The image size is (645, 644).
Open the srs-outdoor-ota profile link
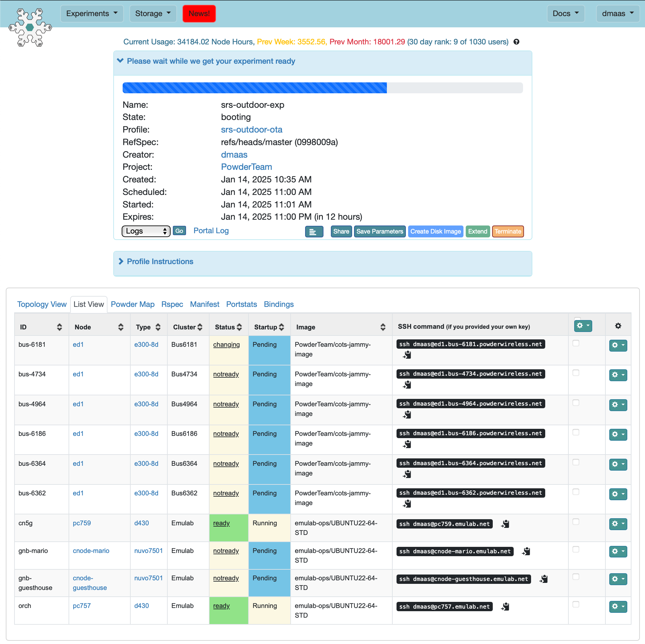point(251,129)
